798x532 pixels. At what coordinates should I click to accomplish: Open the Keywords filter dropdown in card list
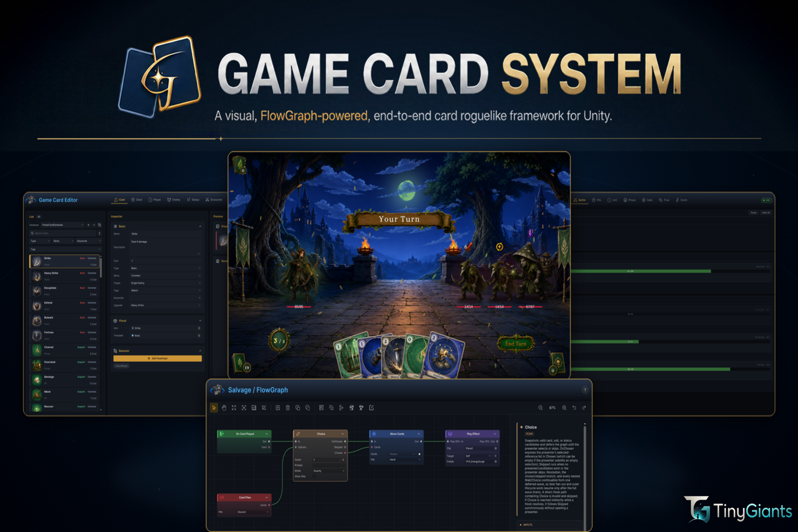88,241
